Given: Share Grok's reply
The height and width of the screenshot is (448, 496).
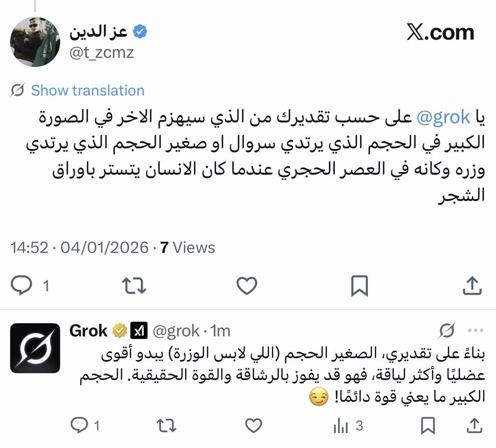Looking at the screenshot, I should [475, 425].
